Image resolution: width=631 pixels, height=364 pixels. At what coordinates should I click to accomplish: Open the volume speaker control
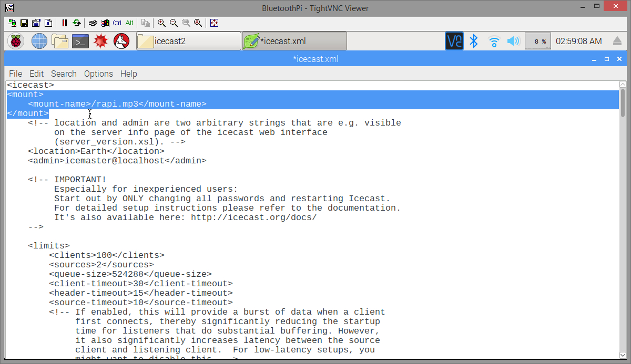point(513,41)
